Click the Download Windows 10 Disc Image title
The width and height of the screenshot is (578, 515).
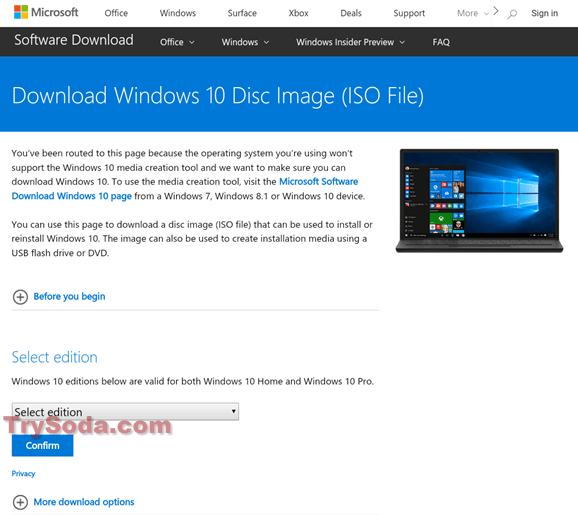(218, 95)
